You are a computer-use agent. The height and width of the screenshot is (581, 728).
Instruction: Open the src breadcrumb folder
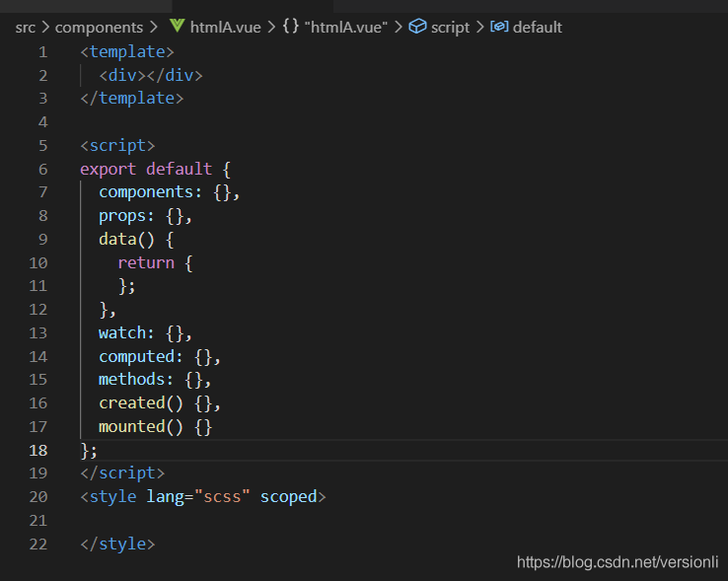[25, 28]
